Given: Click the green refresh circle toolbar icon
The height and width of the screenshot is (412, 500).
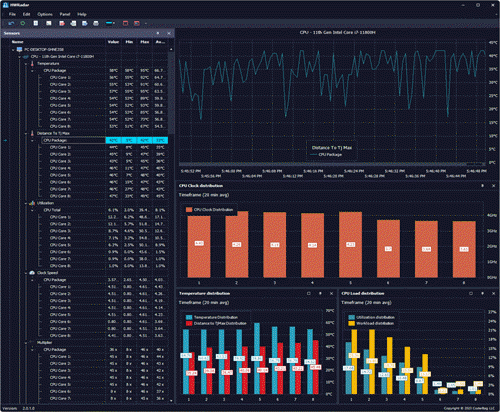Looking at the screenshot, I should [x=23, y=23].
